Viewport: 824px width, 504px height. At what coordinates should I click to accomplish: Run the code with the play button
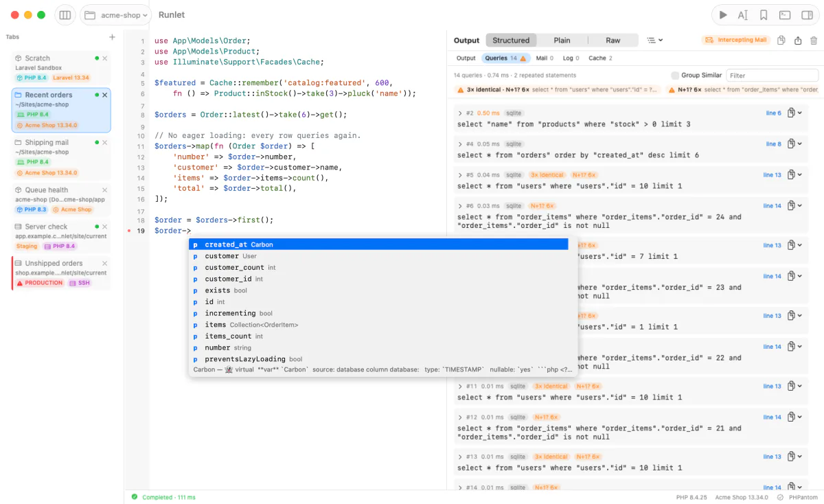723,14
